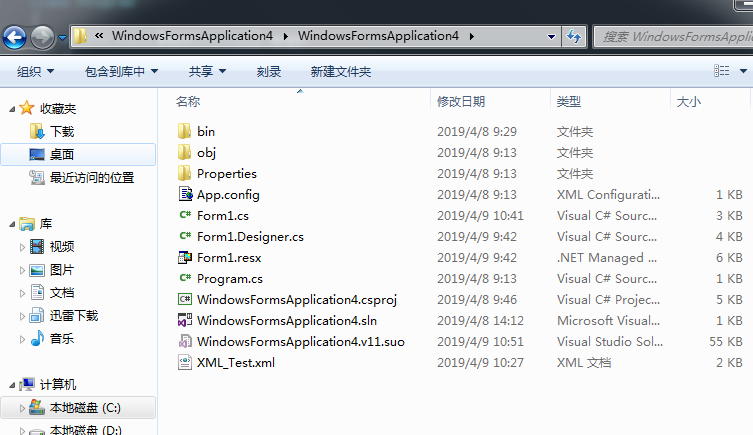The height and width of the screenshot is (435, 753).
Task: Select the 迅雷下载 library icon
Action: tap(37, 315)
